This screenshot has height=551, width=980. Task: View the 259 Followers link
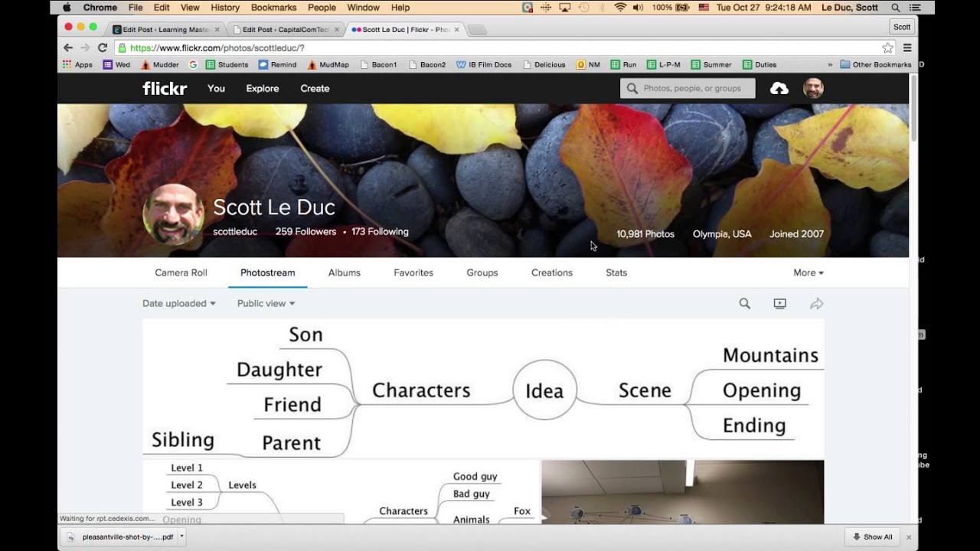[305, 232]
